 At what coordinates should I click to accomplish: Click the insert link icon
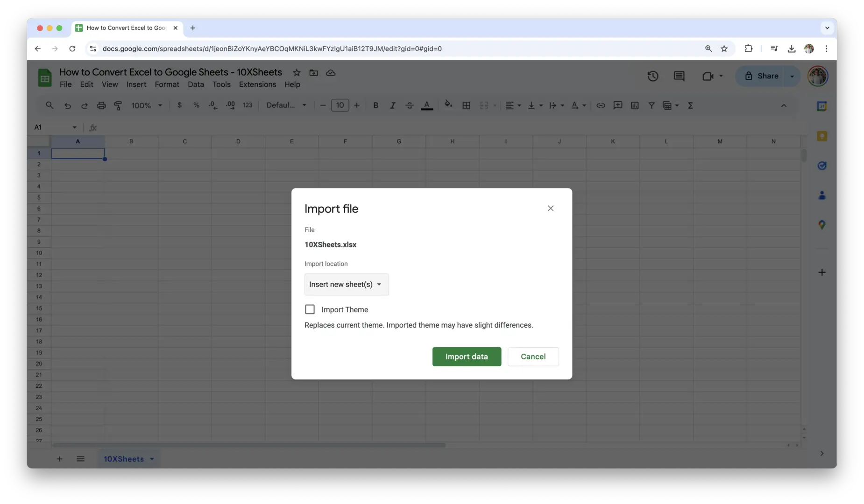coord(601,105)
